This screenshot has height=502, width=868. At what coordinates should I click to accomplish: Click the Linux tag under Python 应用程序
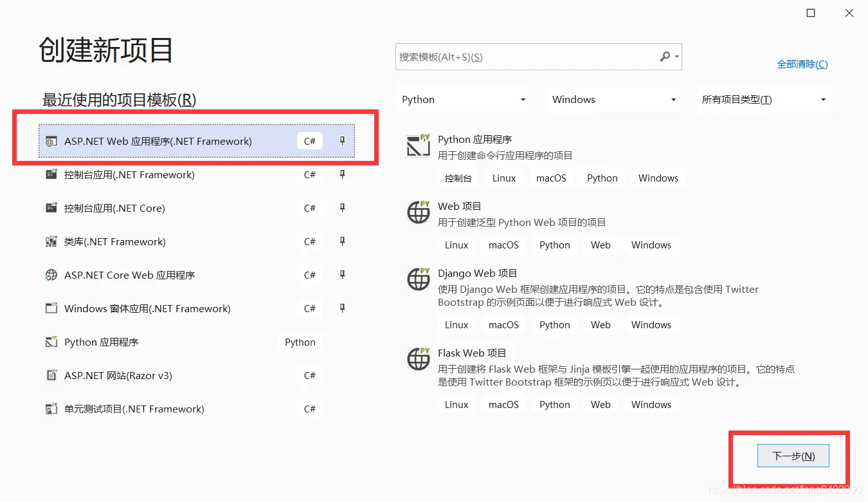504,178
